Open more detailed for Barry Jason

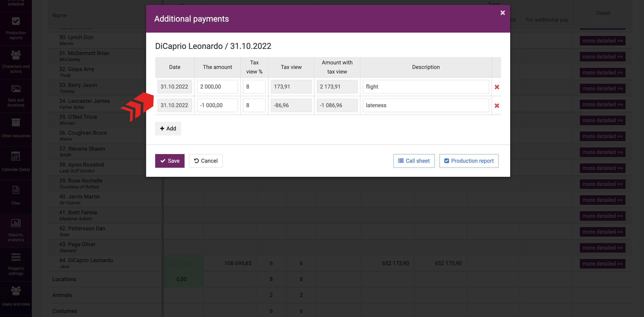coord(603,89)
